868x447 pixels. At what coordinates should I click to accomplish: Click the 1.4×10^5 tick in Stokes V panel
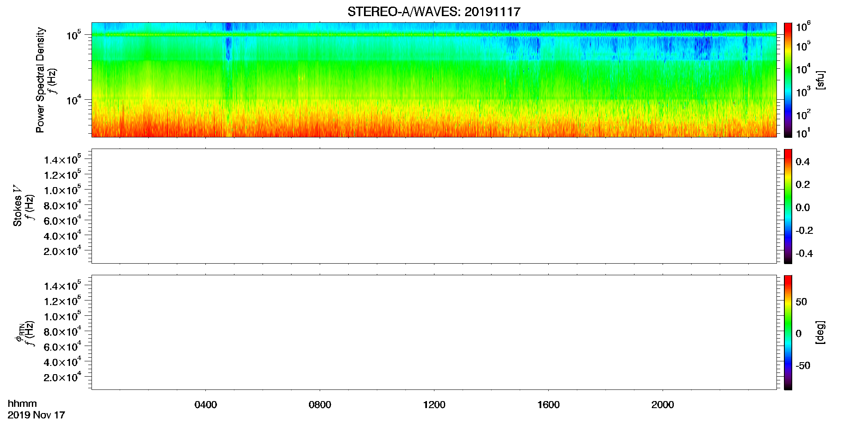coord(63,160)
